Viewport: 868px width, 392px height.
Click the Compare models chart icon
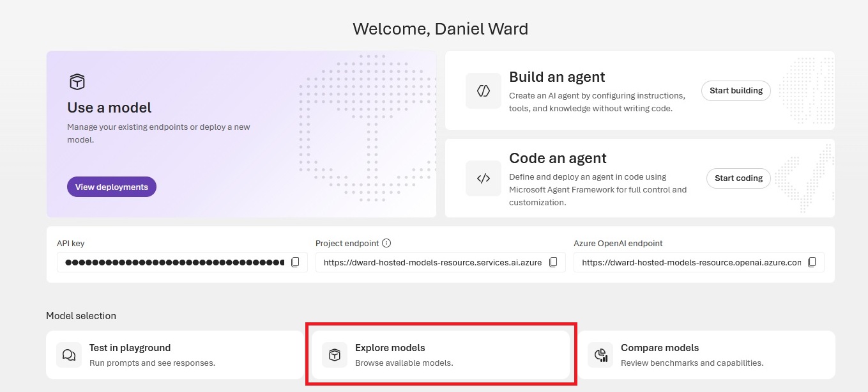[600, 355]
